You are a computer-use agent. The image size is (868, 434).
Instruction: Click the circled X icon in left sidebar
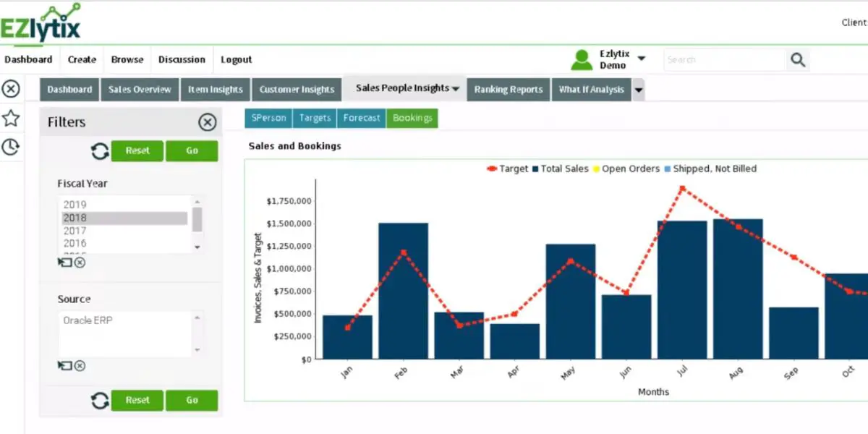pyautogui.click(x=10, y=89)
